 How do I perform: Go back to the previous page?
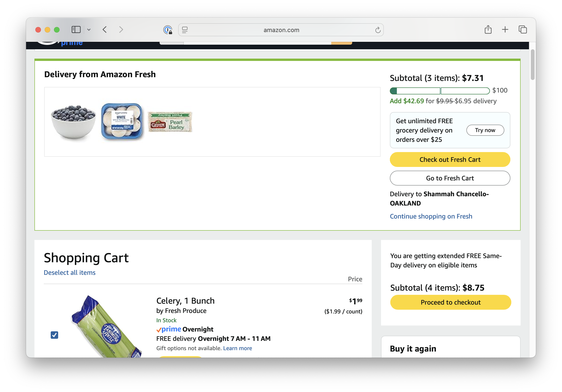[105, 30]
